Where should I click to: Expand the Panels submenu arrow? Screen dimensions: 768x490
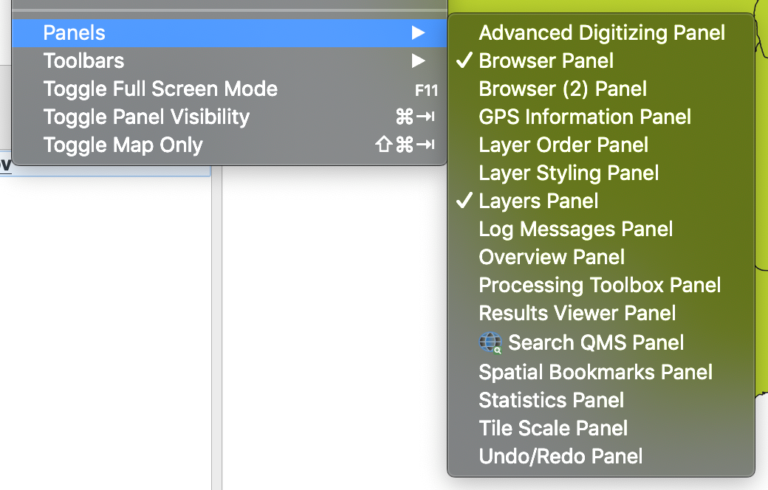(418, 33)
